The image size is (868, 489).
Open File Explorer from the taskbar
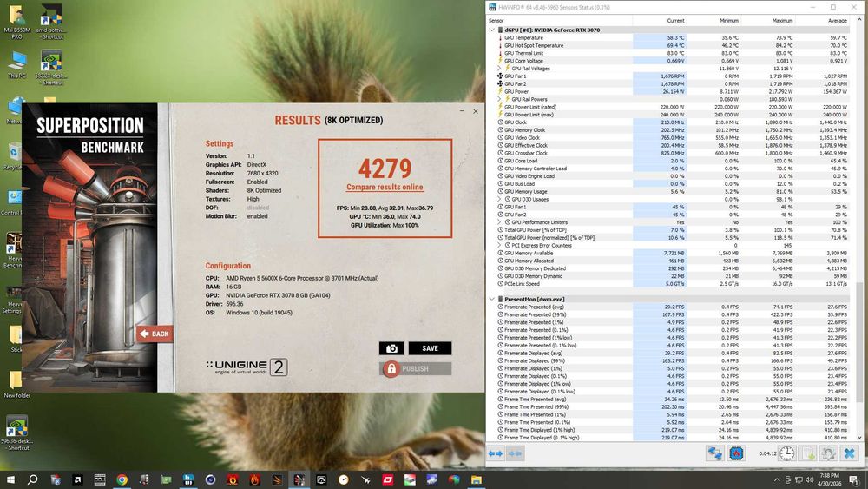pos(476,479)
